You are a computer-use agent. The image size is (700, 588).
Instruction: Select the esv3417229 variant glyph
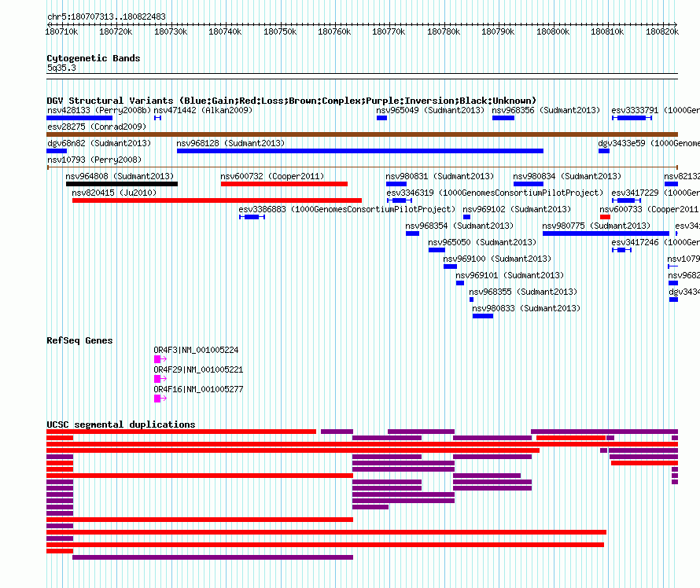pos(626,200)
